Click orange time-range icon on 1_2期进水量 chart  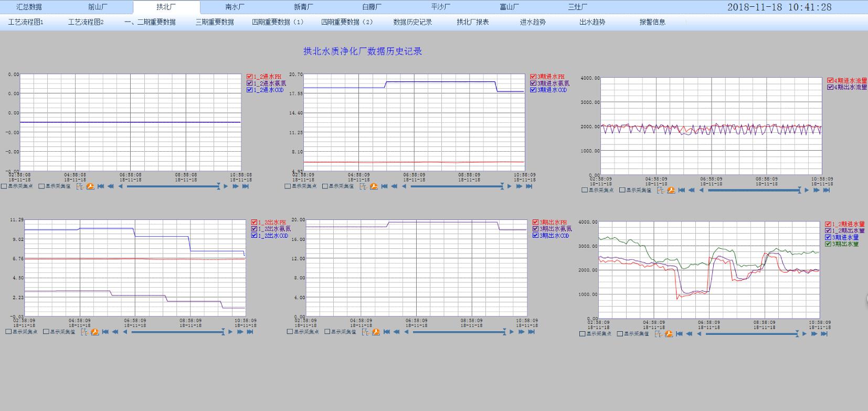pos(669,334)
